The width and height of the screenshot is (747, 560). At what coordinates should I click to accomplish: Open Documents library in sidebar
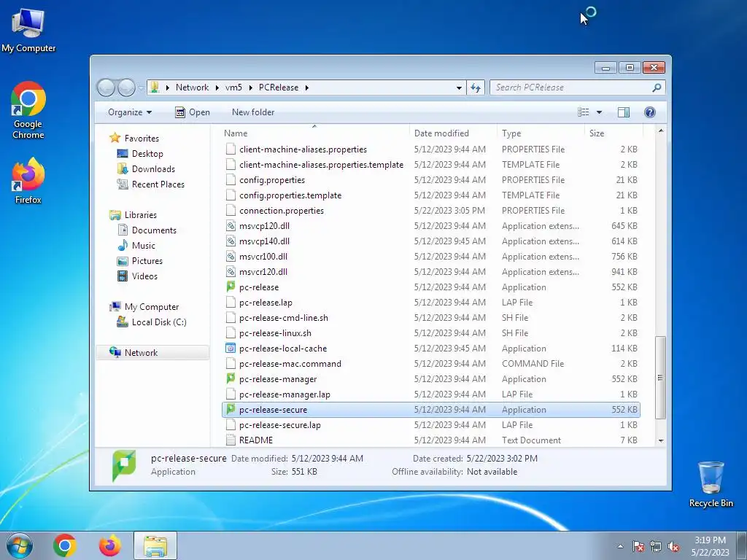click(x=154, y=230)
